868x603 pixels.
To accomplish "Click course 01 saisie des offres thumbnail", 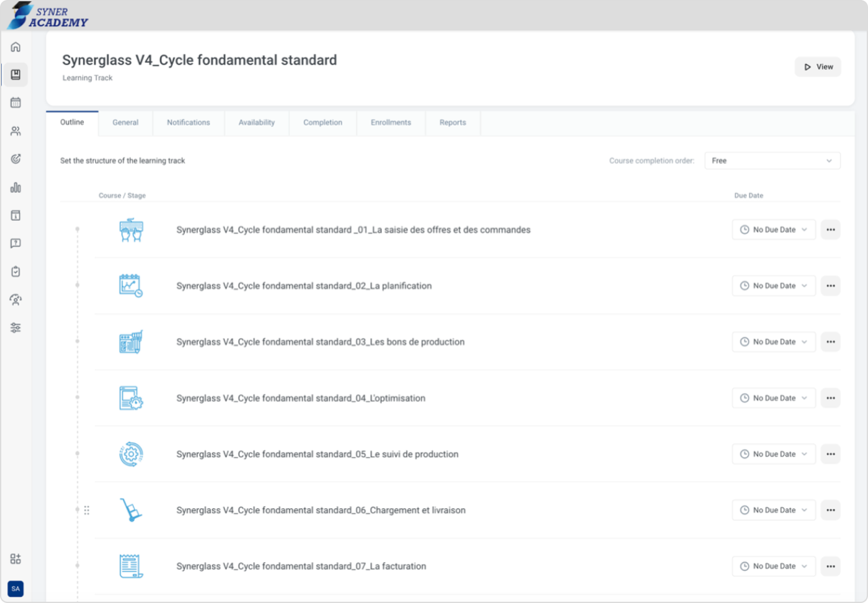I will [131, 230].
